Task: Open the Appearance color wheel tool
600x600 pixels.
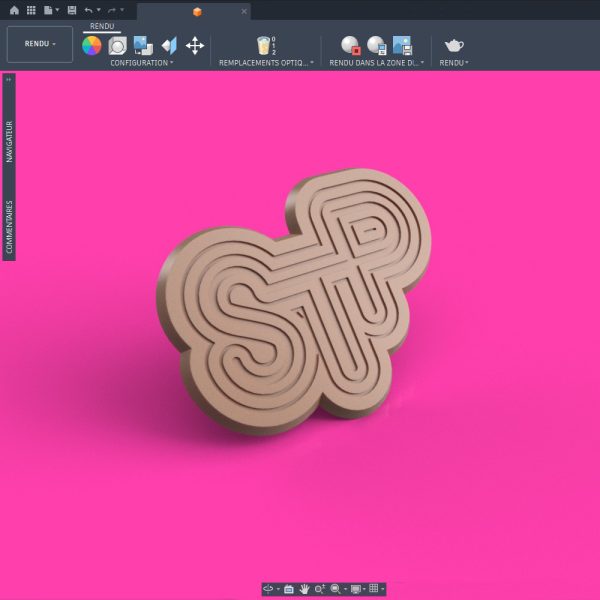Action: click(x=92, y=46)
